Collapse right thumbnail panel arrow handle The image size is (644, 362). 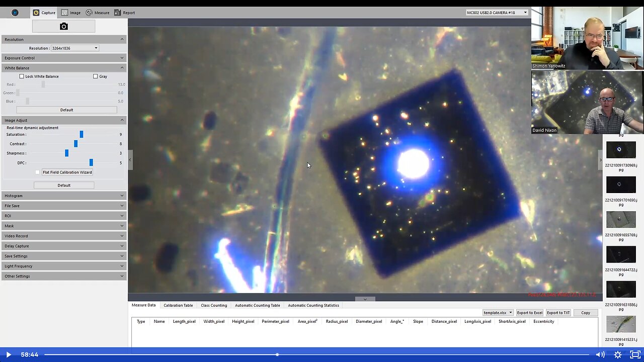600,160
